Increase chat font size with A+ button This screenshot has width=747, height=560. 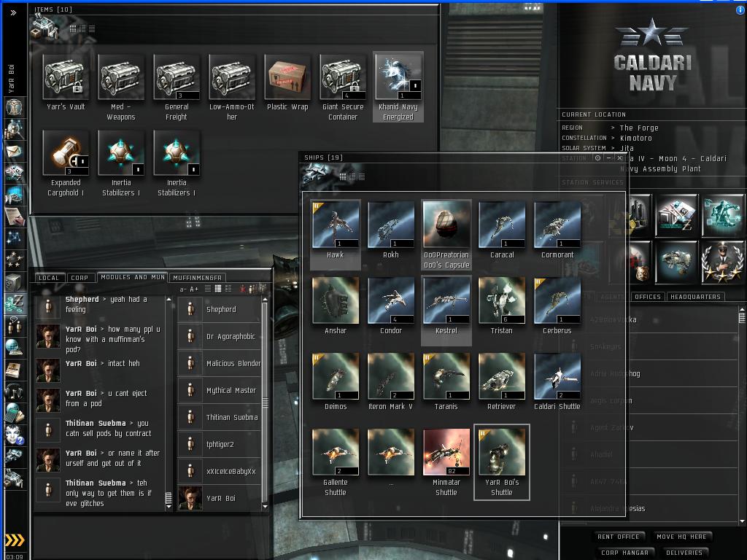tap(194, 289)
